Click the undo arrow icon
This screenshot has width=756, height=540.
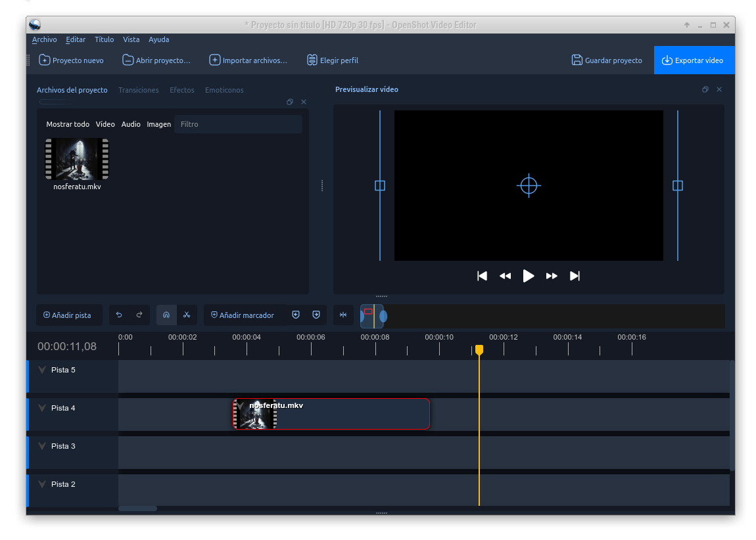[119, 315]
